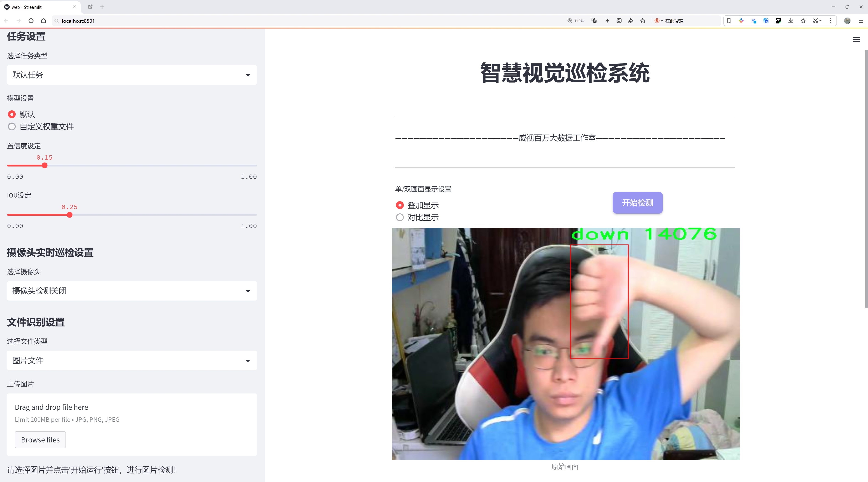Viewport: 868px width, 482px height.
Task: Open the 140% zoom level indicator
Action: pos(575,21)
